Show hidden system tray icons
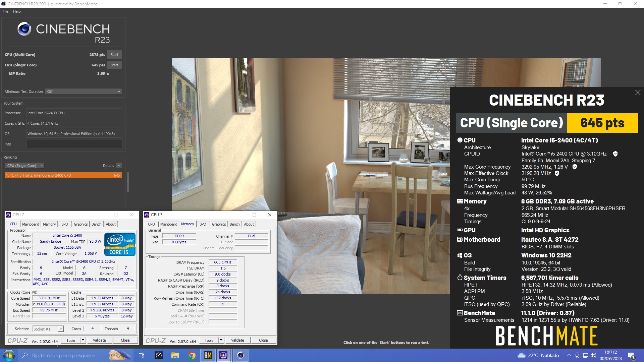644x362 pixels. (x=569, y=355)
